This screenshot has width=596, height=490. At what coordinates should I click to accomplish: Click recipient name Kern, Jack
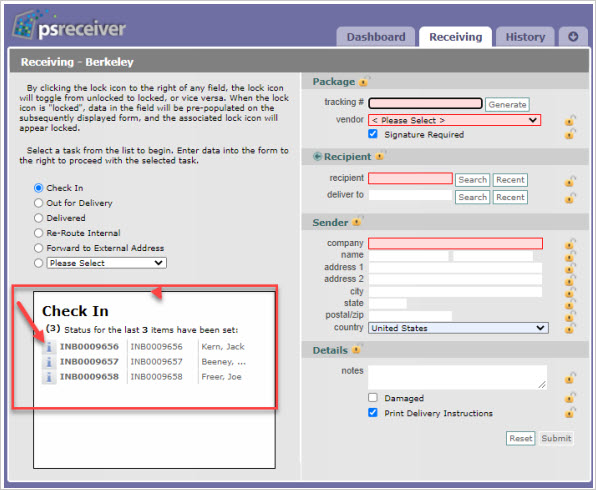click(223, 347)
